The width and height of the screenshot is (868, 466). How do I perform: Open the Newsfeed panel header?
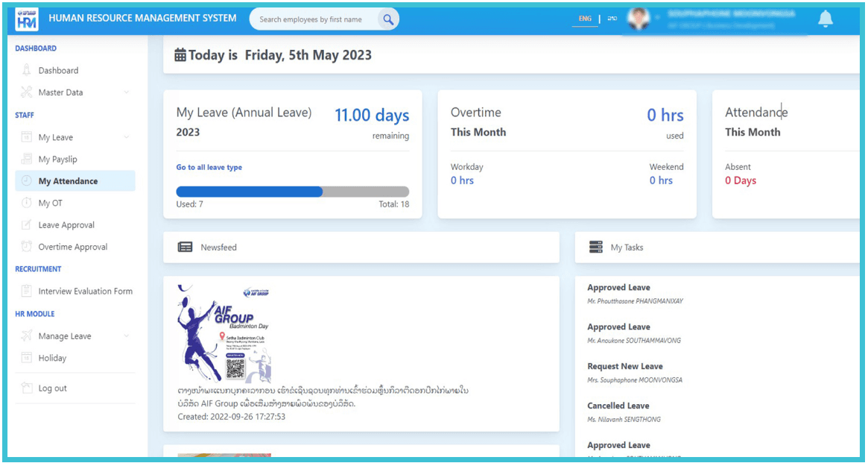tap(217, 247)
